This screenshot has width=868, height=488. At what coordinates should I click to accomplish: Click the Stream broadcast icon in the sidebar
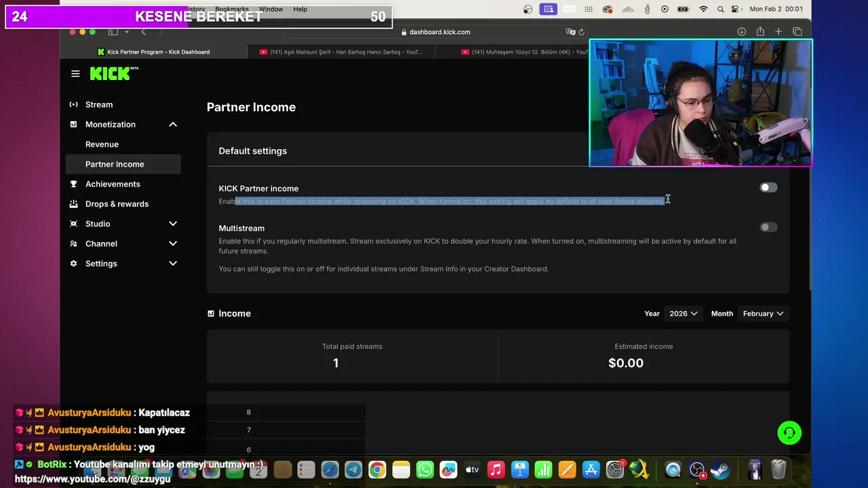(73, 104)
